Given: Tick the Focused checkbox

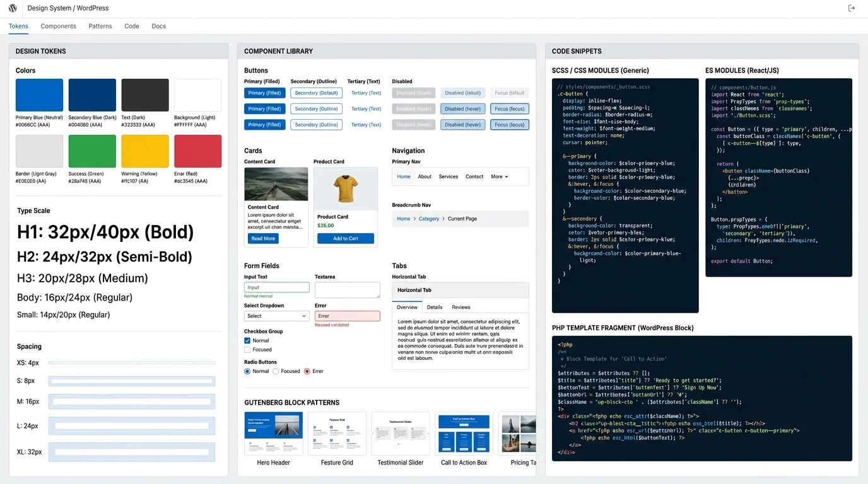Looking at the screenshot, I should [247, 349].
